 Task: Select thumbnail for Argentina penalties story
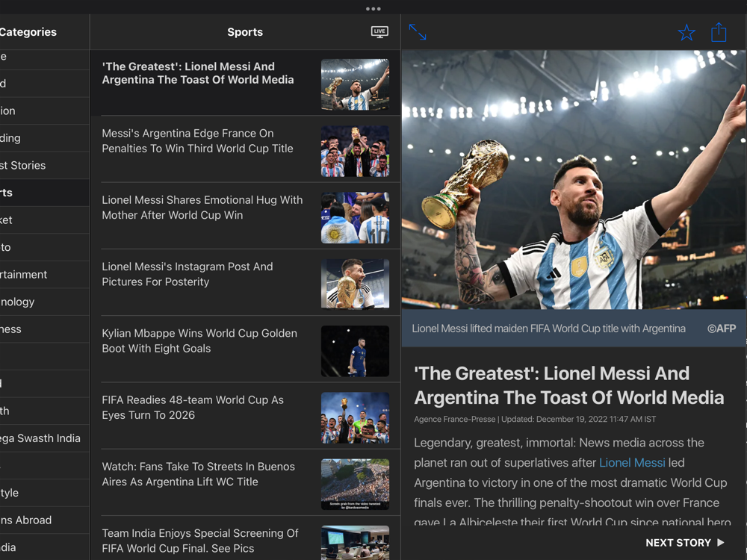click(355, 152)
